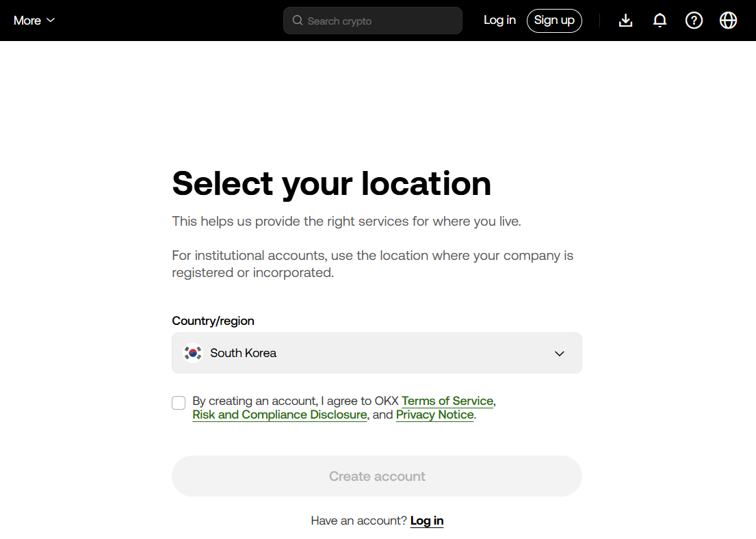This screenshot has height=539, width=756.
Task: Open the More menu
Action: pyautogui.click(x=27, y=21)
